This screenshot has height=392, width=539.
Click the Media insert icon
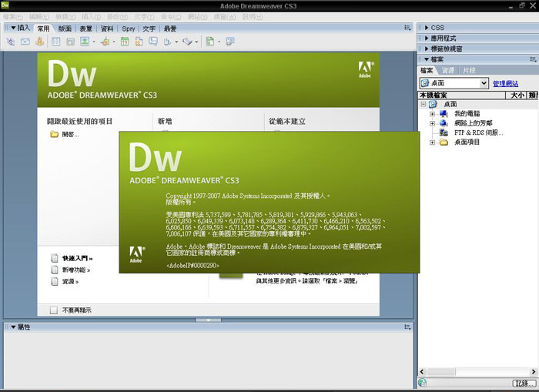pos(105,42)
